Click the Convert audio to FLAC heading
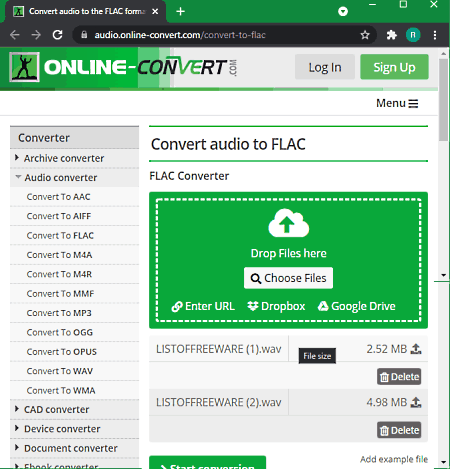This screenshot has width=450, height=469. point(228,144)
